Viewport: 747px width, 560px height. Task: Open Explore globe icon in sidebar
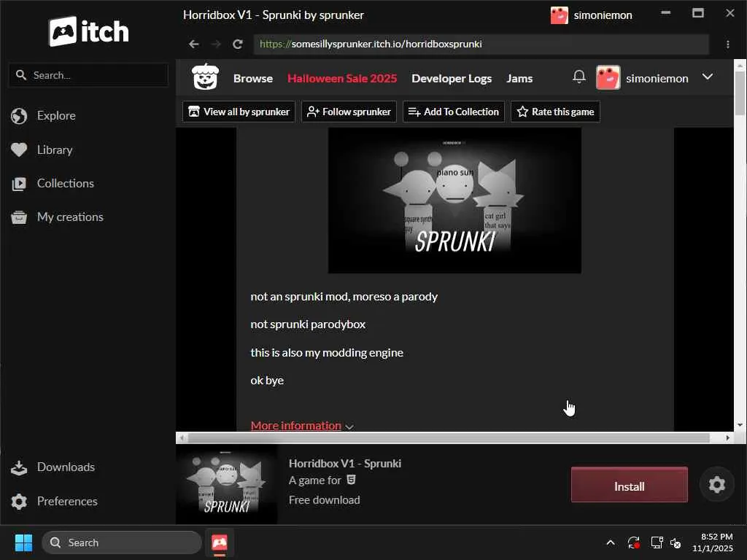pos(19,116)
